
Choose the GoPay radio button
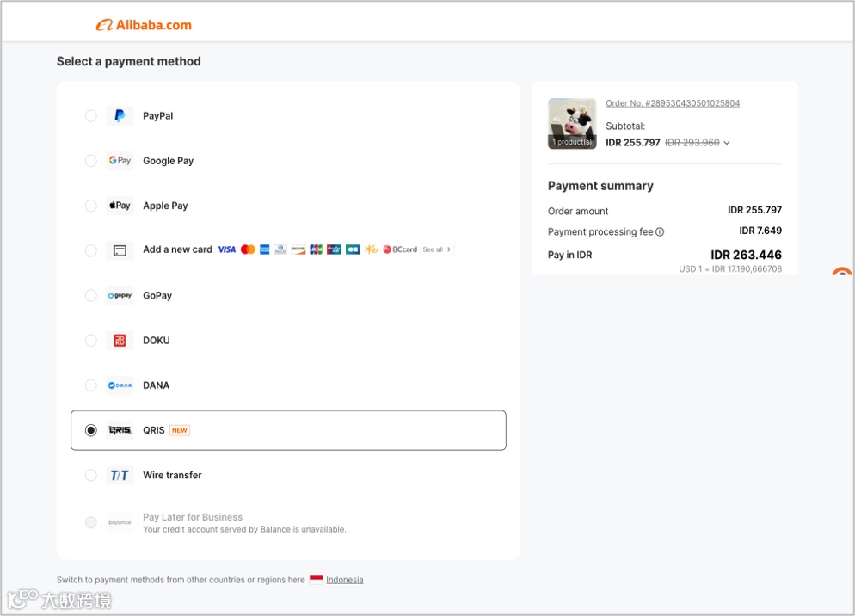91,296
